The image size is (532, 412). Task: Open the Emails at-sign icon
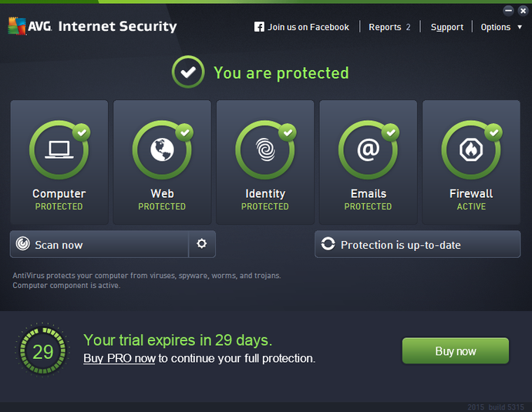coord(368,150)
